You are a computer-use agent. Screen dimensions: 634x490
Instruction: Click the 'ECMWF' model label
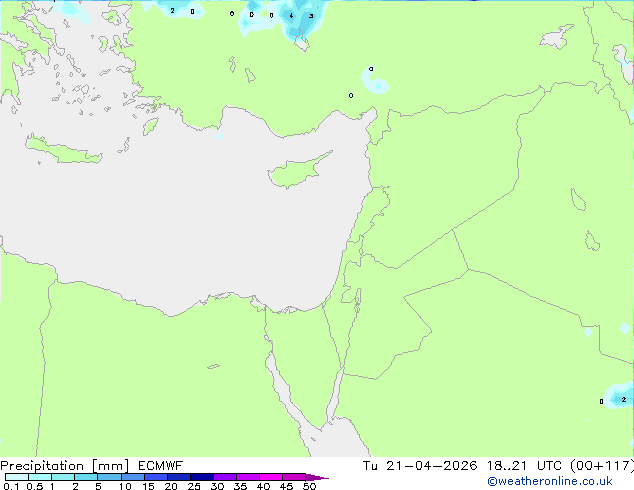[161, 466]
